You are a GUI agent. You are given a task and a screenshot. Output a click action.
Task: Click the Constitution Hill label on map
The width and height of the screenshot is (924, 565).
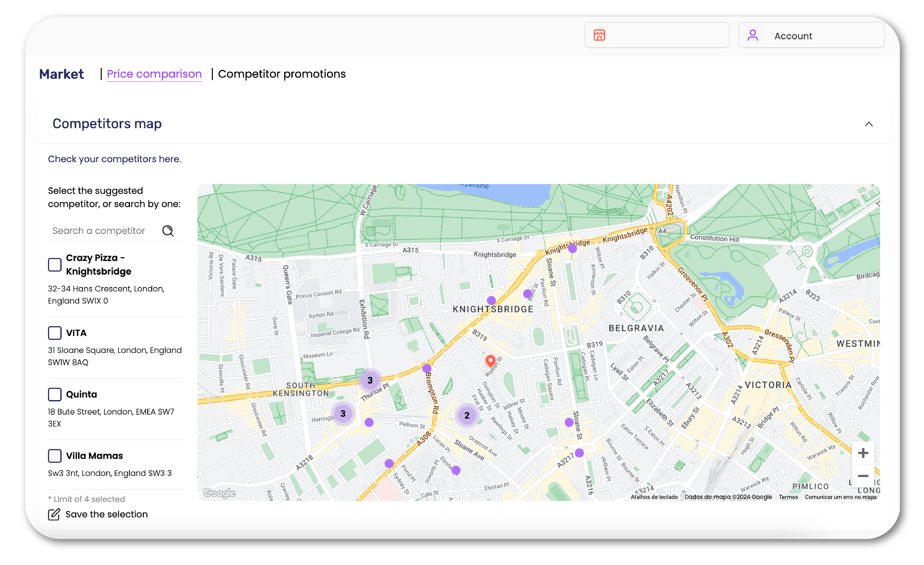coord(714,238)
